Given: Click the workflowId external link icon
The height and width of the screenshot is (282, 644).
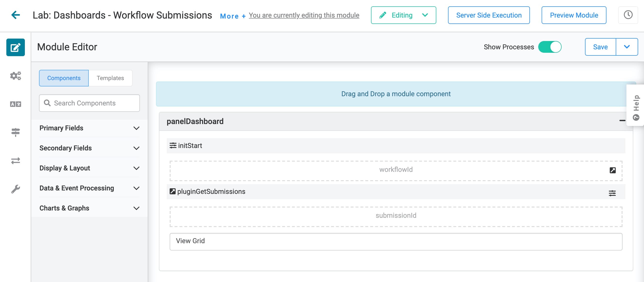Looking at the screenshot, I should pyautogui.click(x=613, y=170).
